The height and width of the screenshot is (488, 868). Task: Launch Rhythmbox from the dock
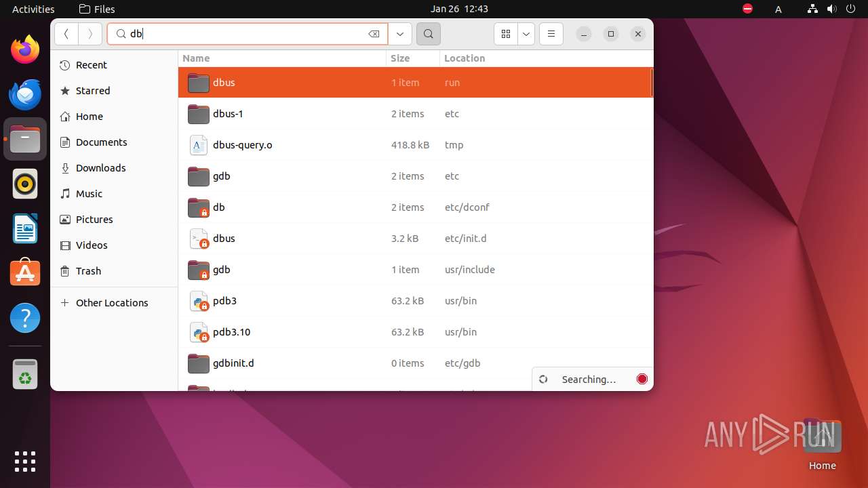coord(25,184)
